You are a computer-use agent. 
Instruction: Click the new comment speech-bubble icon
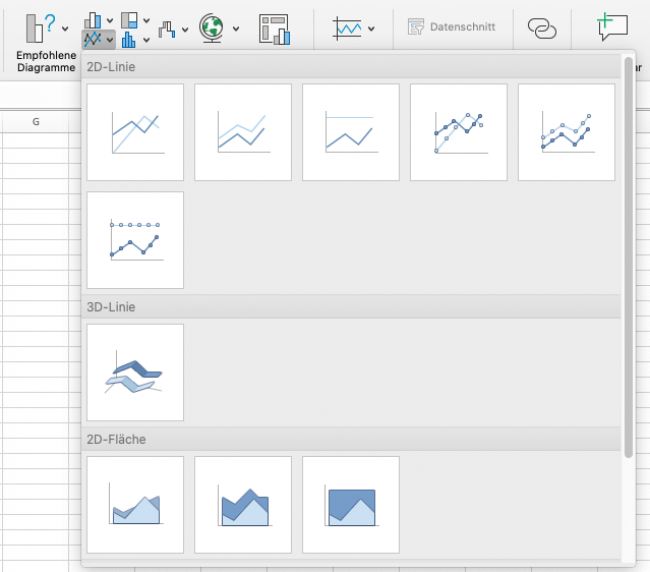(x=611, y=27)
